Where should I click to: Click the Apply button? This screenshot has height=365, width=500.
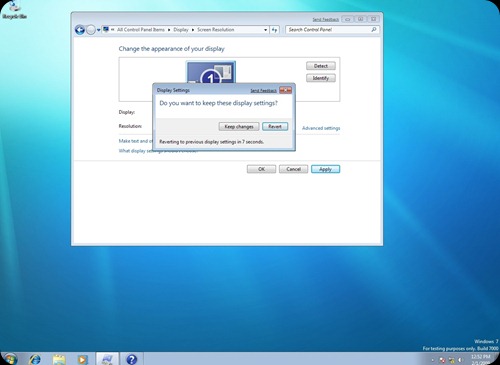[x=325, y=169]
